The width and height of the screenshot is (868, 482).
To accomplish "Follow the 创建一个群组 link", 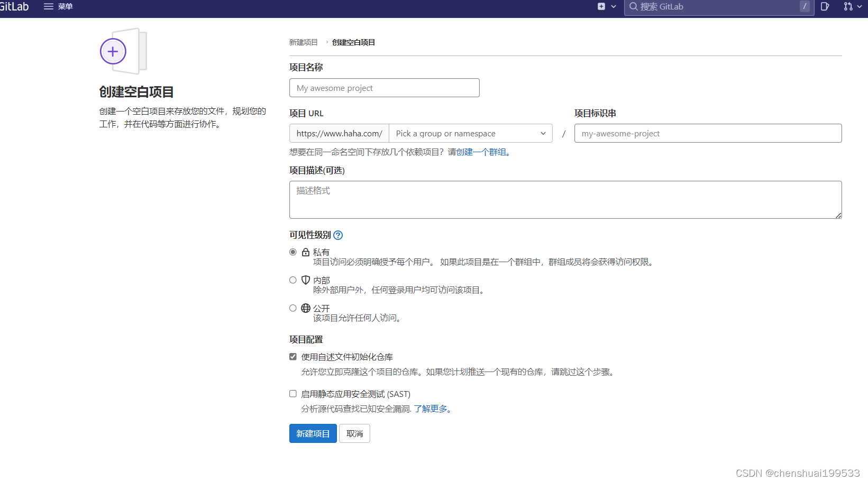I will coord(481,152).
